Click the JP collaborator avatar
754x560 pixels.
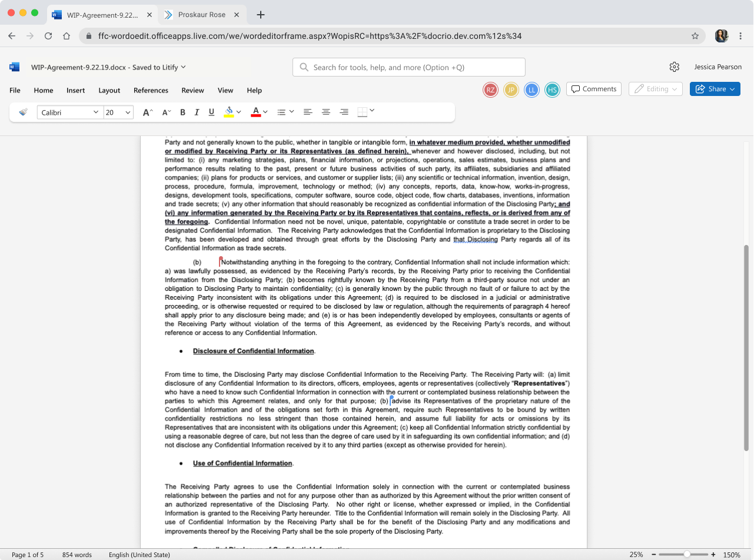tap(511, 90)
